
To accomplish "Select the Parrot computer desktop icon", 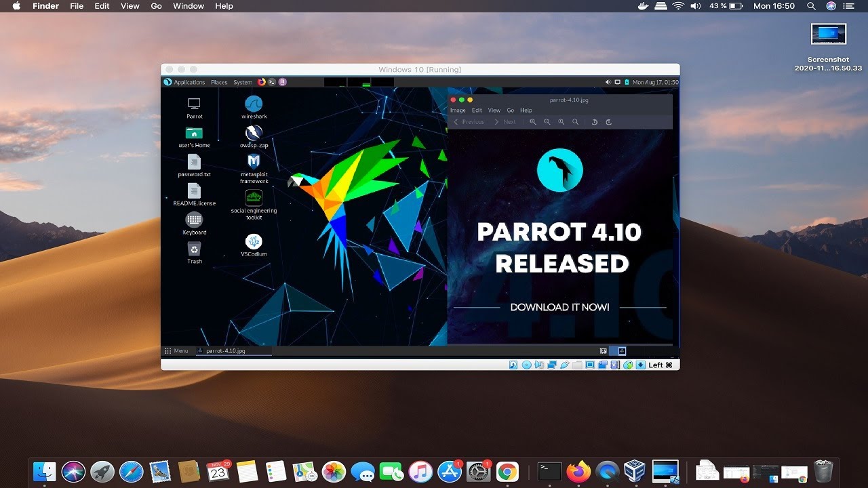I will point(195,104).
